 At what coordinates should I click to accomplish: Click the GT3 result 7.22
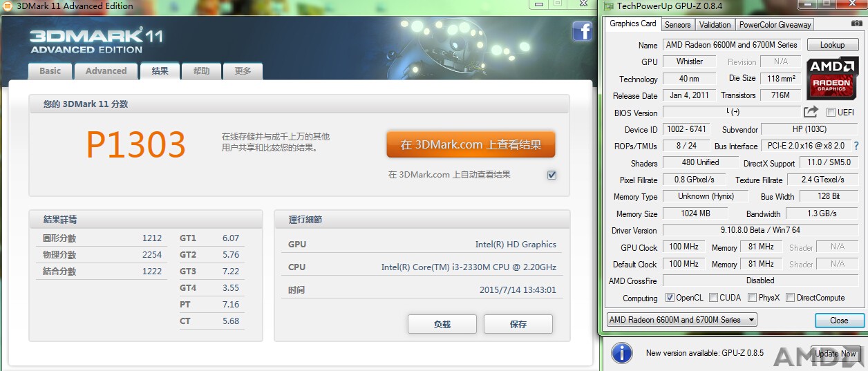point(231,272)
